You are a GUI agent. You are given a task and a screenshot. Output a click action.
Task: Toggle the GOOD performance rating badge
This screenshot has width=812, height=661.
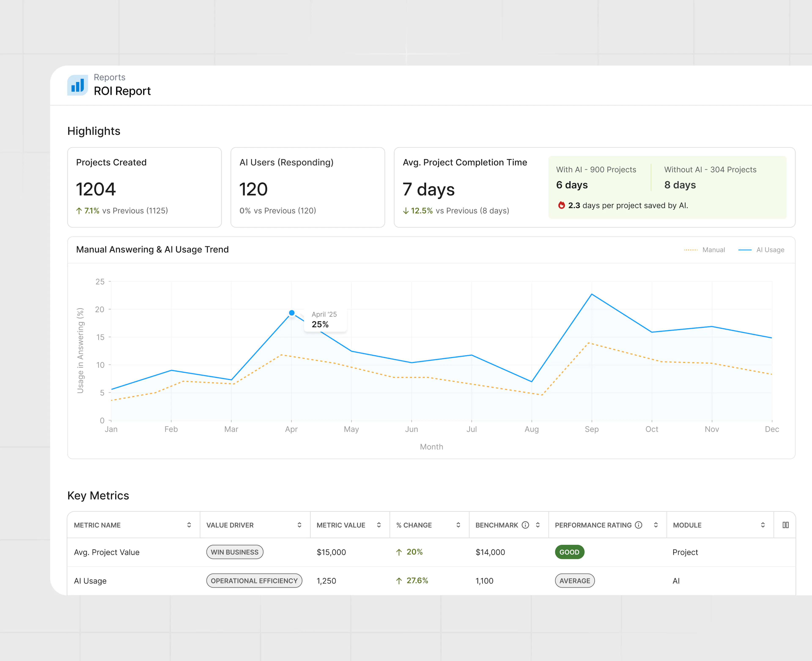(x=569, y=552)
